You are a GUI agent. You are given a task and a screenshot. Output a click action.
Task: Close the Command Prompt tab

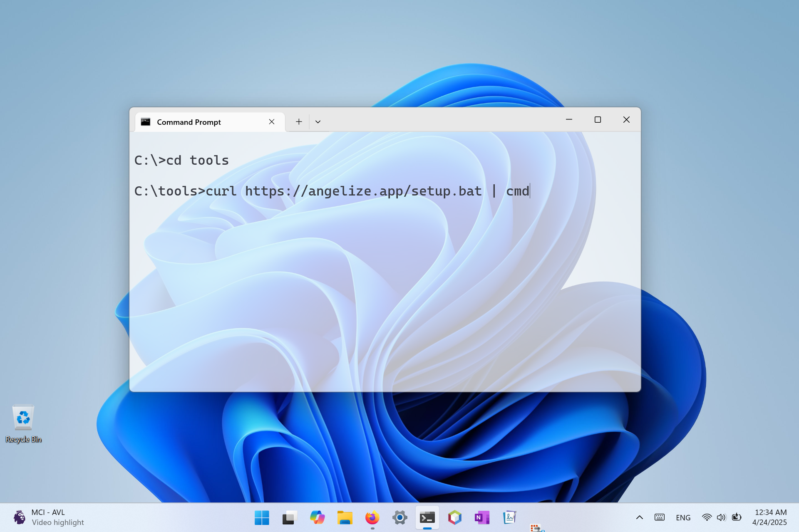pos(272,121)
